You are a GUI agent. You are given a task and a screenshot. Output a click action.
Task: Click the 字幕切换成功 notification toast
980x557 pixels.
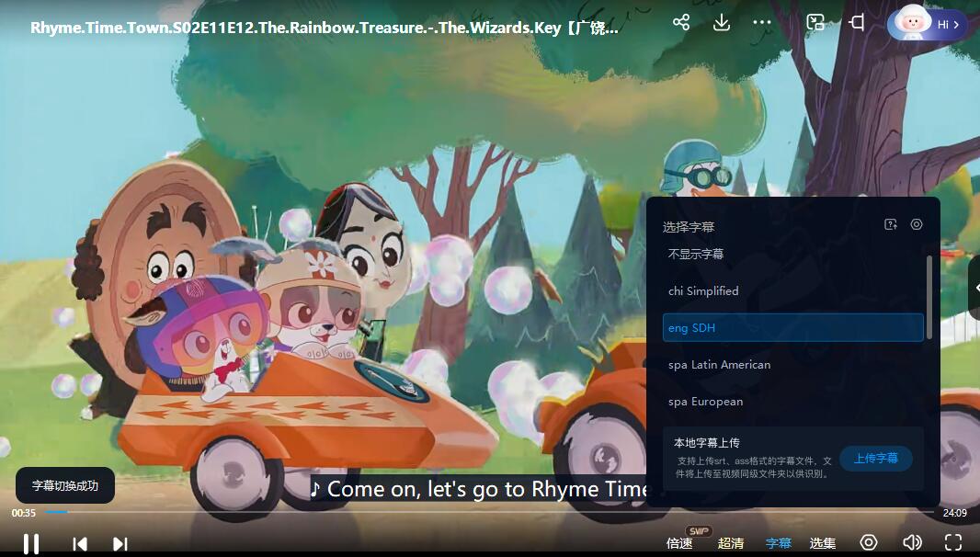[x=65, y=485]
